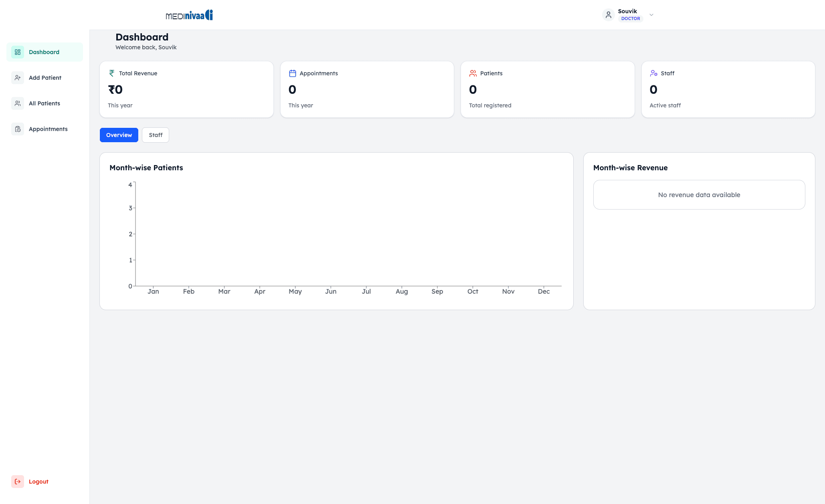The image size is (825, 504).
Task: Click the rupee icon on Total Revenue card
Action: point(112,73)
